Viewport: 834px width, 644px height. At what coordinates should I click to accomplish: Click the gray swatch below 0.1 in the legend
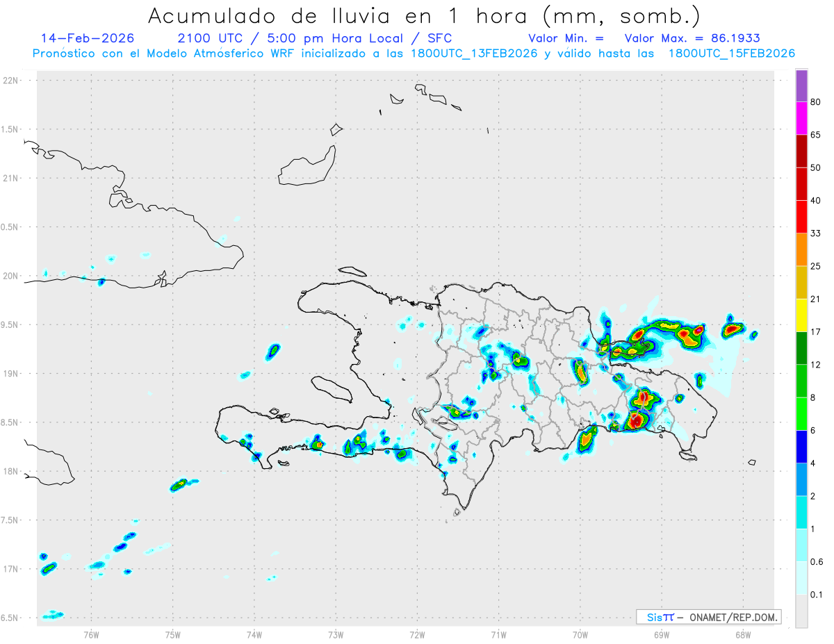pos(801,611)
